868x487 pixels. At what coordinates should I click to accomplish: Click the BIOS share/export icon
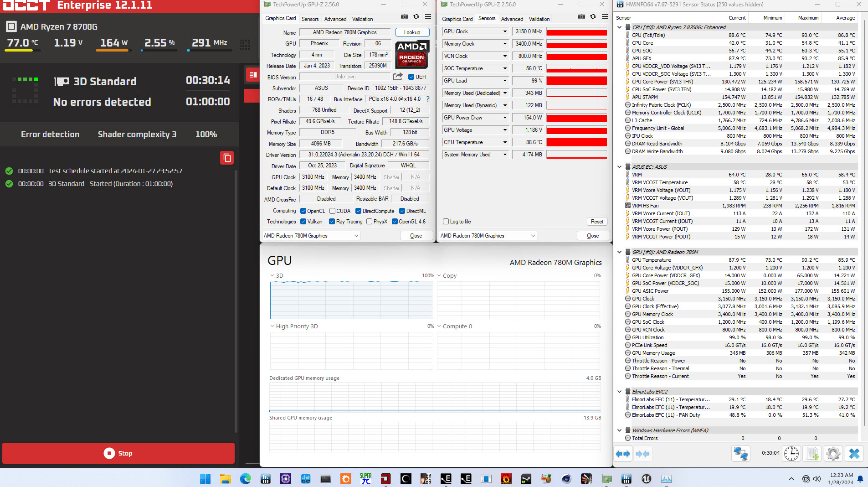(x=398, y=77)
